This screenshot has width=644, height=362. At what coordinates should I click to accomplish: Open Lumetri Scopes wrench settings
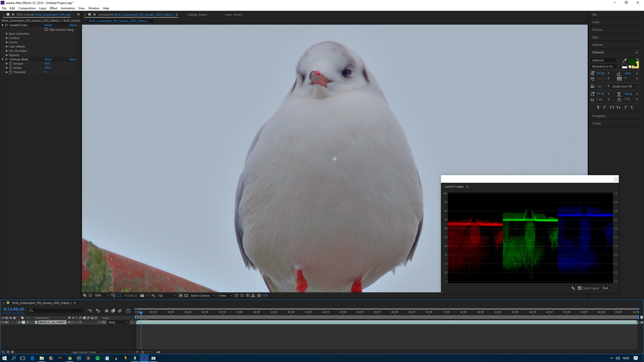573,288
